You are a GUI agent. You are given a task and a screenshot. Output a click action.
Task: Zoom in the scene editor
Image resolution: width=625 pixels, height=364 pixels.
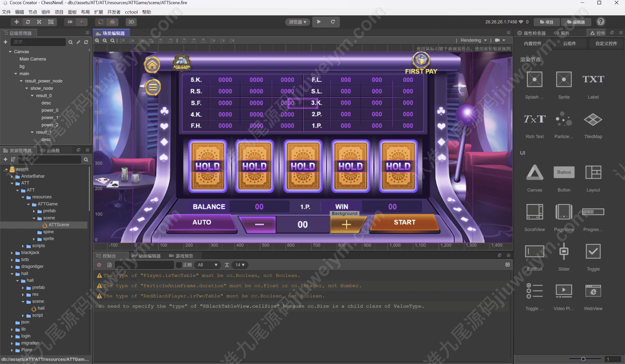coord(97,40)
